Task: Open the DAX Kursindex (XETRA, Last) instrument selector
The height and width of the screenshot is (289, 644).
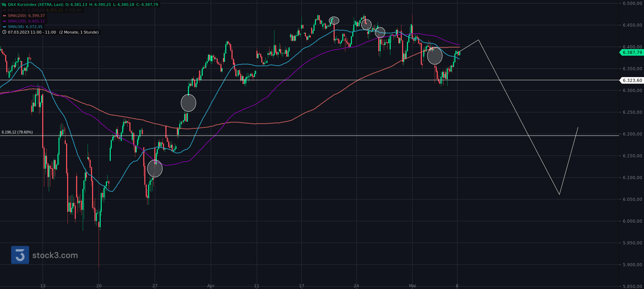Action: pyautogui.click(x=36, y=4)
